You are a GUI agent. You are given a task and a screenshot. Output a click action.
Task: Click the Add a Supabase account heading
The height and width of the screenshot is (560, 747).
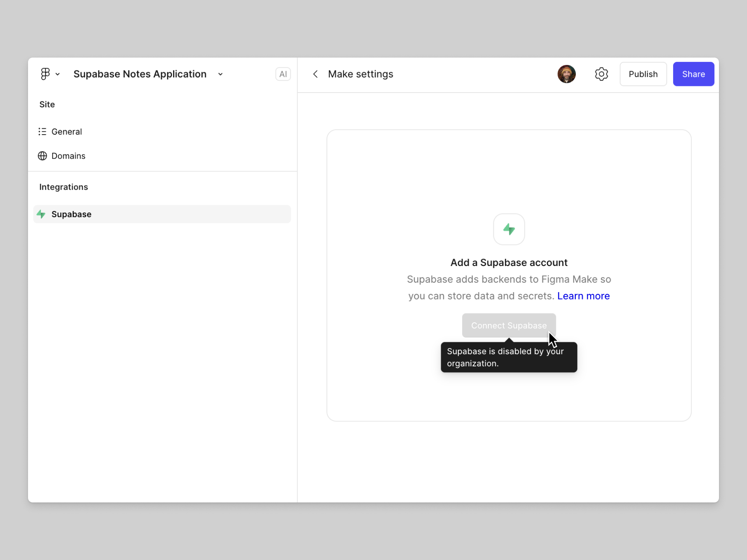[x=509, y=262]
